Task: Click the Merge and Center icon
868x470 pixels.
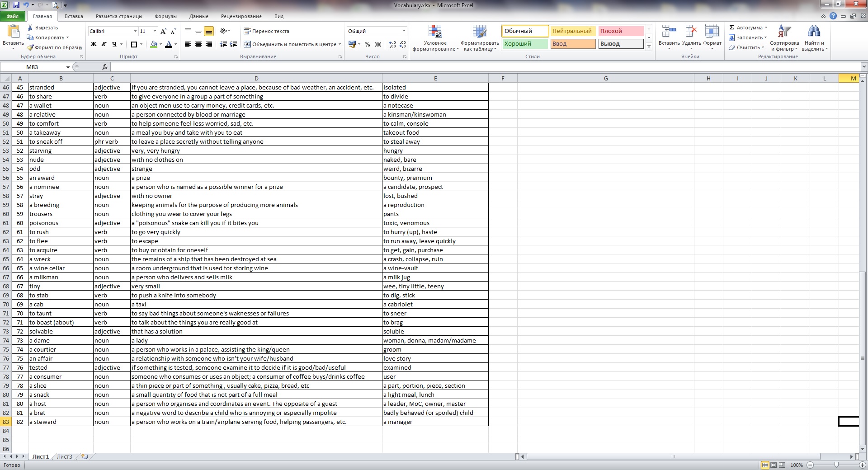Action: pos(247,44)
